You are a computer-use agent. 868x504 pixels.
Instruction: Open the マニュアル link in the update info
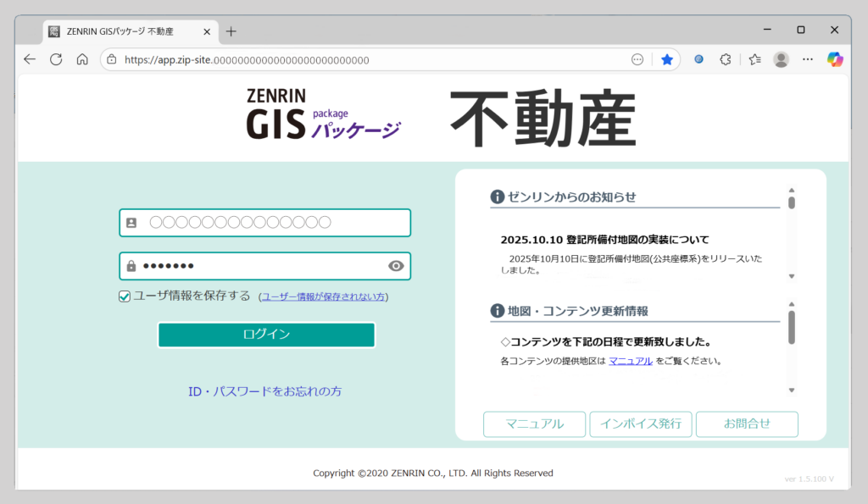[x=629, y=360]
